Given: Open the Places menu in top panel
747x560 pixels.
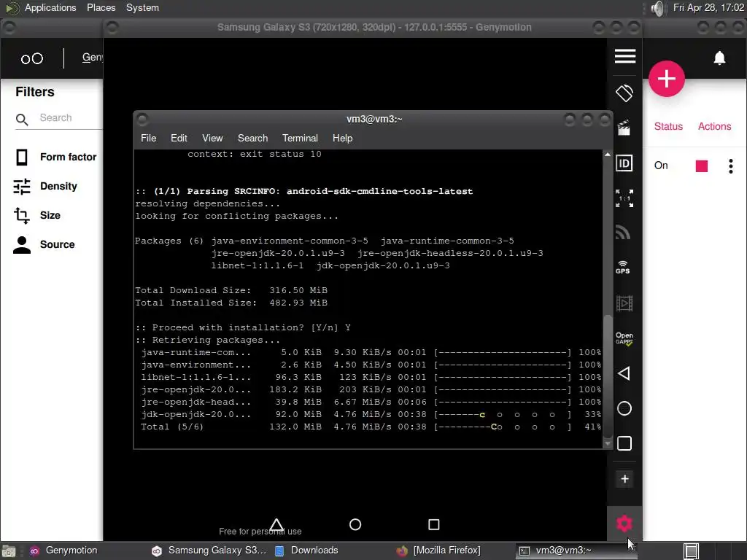Looking at the screenshot, I should [101, 7].
